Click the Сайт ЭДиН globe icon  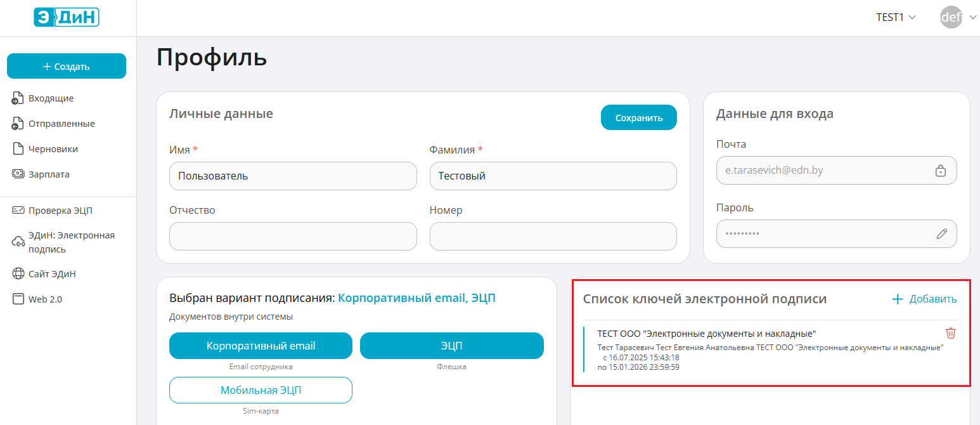point(18,274)
